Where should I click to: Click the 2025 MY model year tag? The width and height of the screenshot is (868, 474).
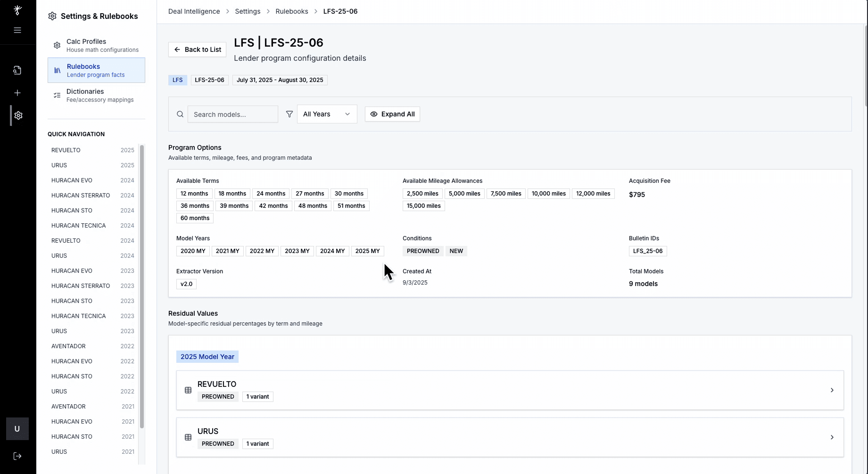click(368, 251)
